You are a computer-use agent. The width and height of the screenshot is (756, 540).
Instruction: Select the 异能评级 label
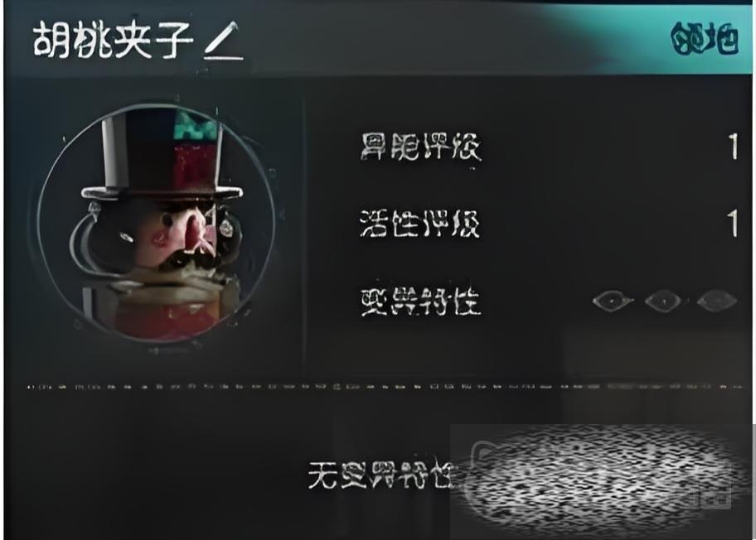(420, 146)
